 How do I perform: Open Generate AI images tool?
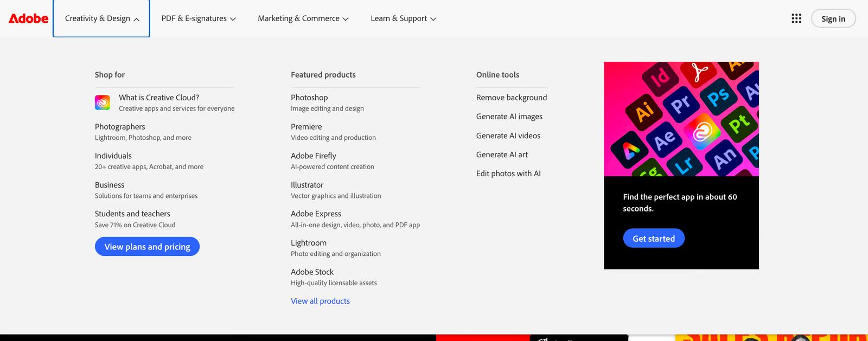point(509,117)
